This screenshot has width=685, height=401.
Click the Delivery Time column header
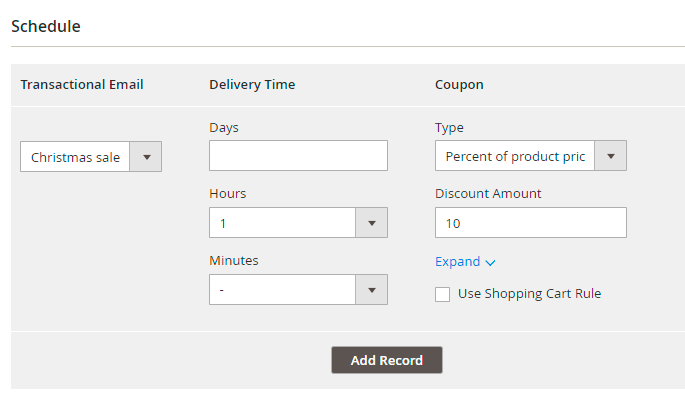(x=252, y=84)
